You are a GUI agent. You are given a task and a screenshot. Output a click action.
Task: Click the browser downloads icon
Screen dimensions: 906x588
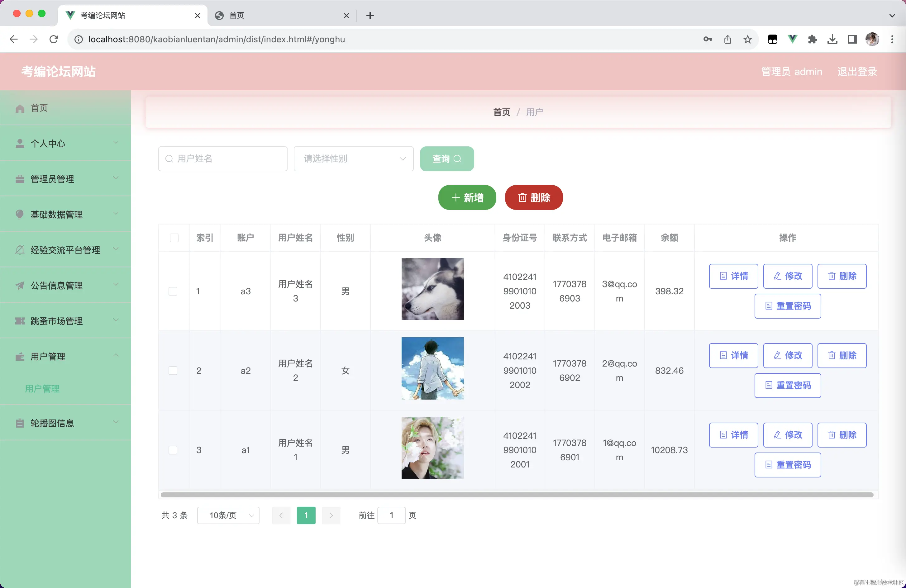click(832, 39)
